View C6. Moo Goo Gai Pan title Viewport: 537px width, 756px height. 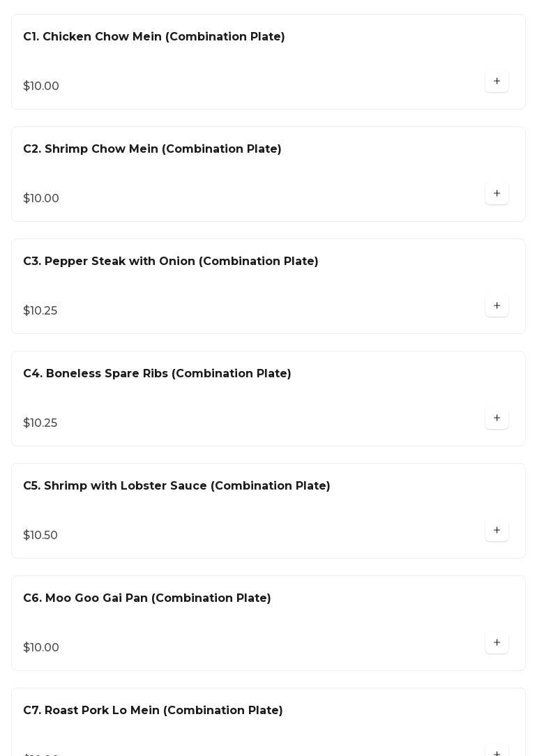[x=147, y=598]
